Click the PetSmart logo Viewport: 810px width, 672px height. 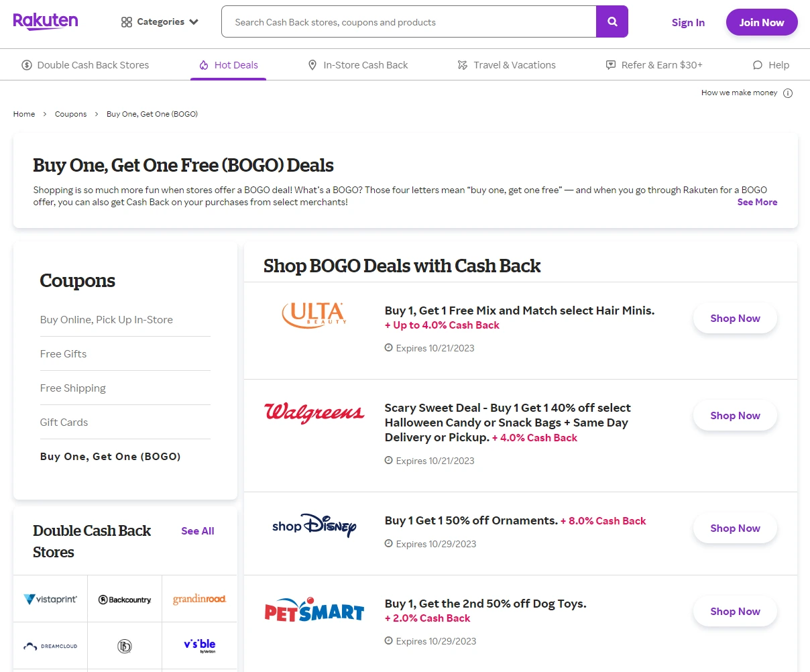click(314, 609)
